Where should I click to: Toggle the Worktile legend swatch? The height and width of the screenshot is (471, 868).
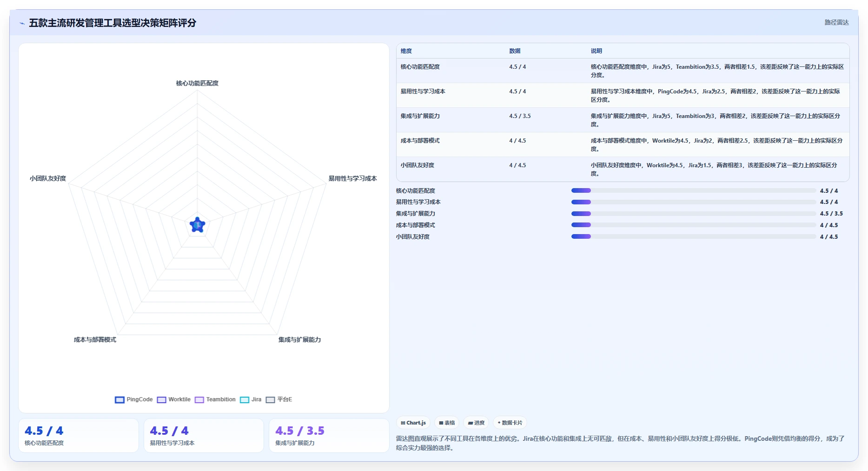161,399
